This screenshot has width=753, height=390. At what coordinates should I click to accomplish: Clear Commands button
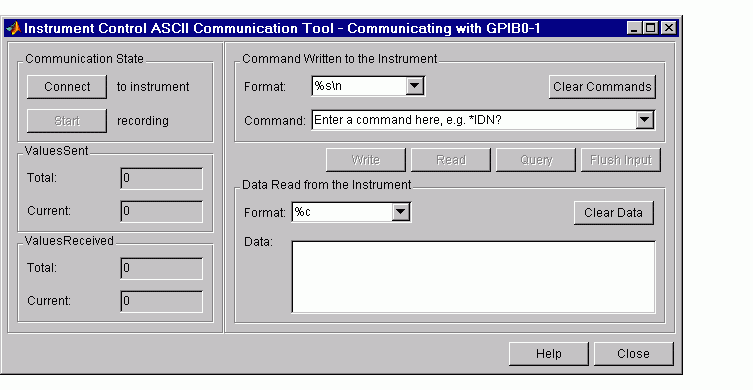point(602,87)
